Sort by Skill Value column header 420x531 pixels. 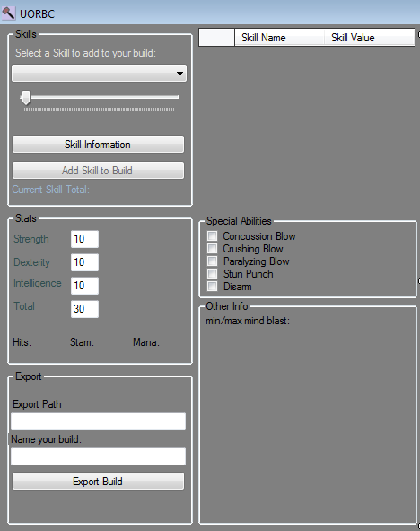[x=369, y=37]
